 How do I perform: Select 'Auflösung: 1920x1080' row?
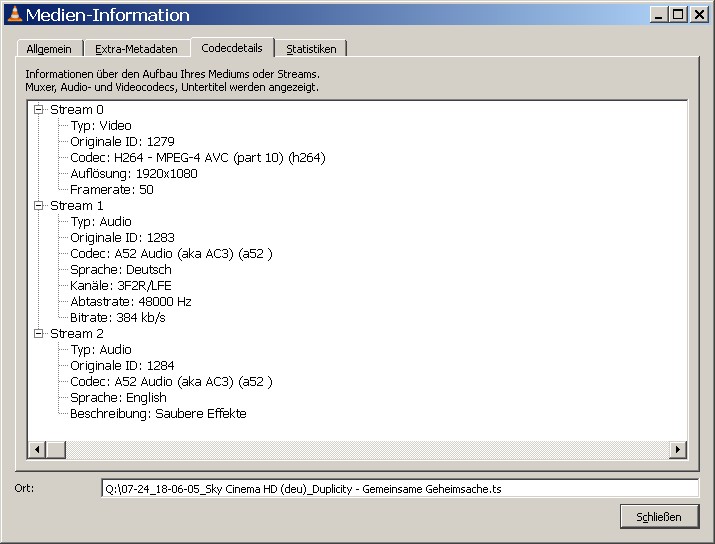134,174
